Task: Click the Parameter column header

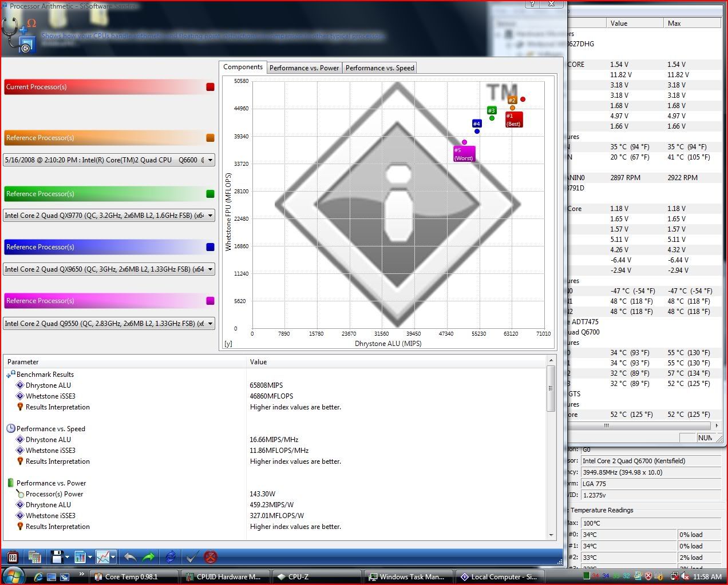Action: (125, 361)
